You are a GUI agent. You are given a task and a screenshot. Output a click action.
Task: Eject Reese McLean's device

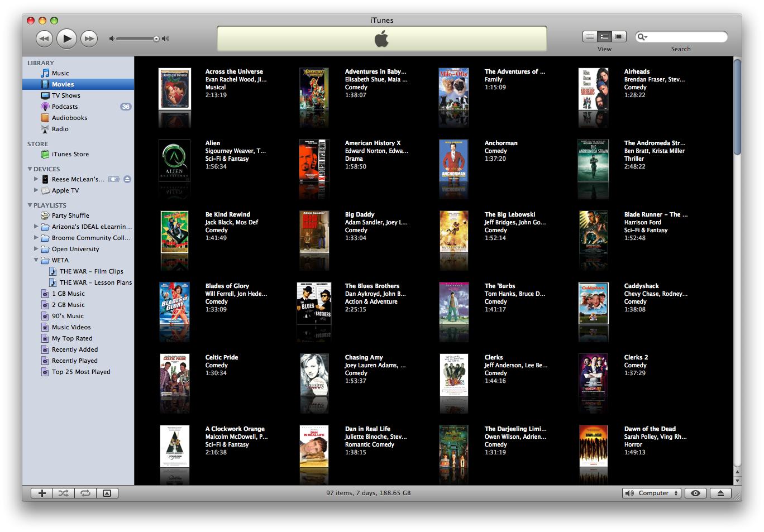[x=127, y=179]
